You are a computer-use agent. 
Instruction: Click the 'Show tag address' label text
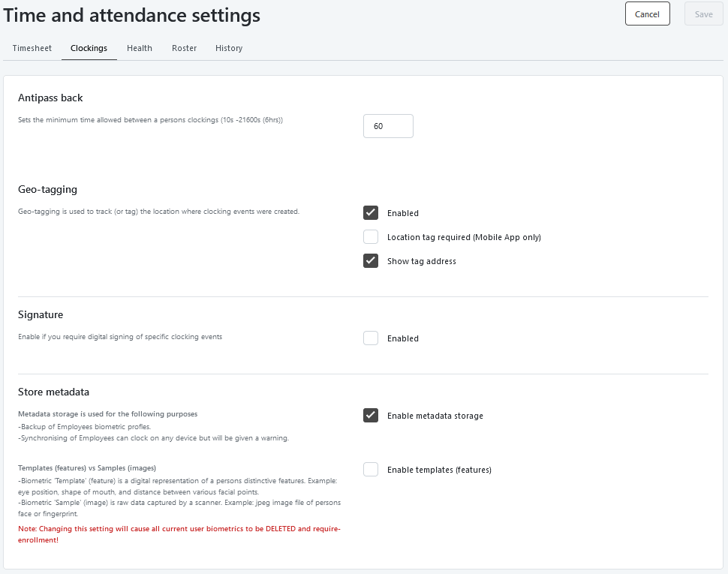tap(422, 261)
